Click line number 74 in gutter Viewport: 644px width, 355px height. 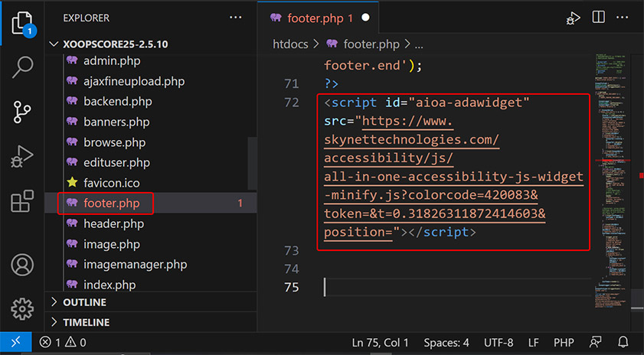coord(291,269)
